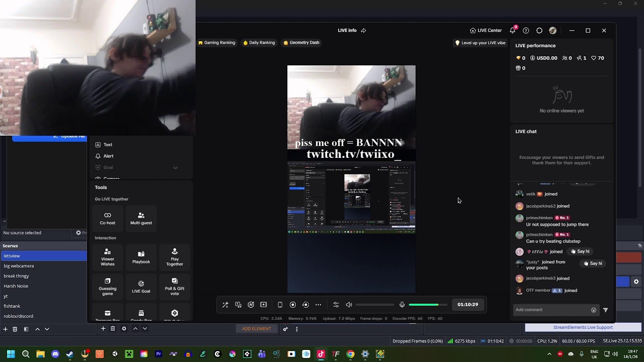The width and height of the screenshot is (644, 362).
Task: Say hi to ellie in the chat
Action: click(x=580, y=251)
